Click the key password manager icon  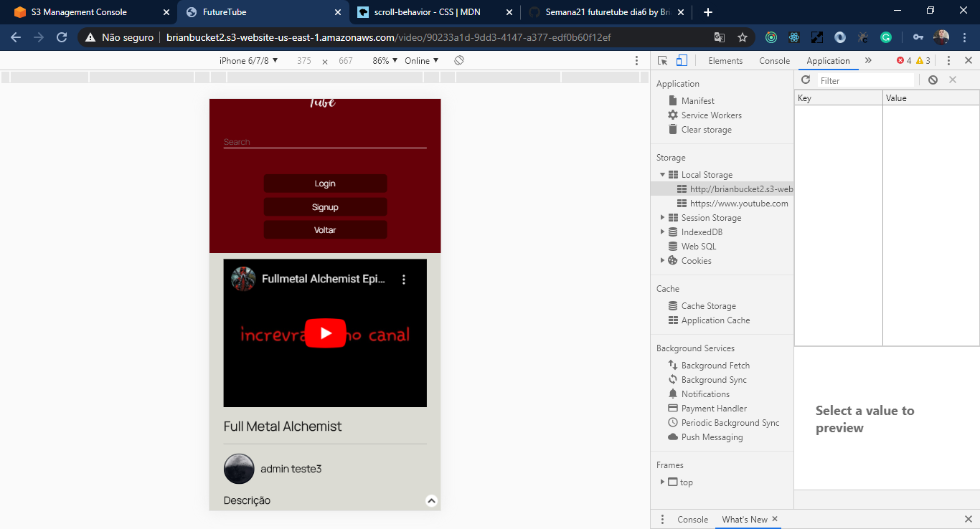(918, 37)
